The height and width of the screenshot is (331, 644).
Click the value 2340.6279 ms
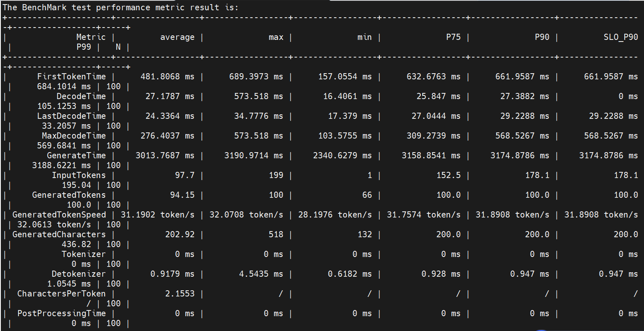(343, 155)
